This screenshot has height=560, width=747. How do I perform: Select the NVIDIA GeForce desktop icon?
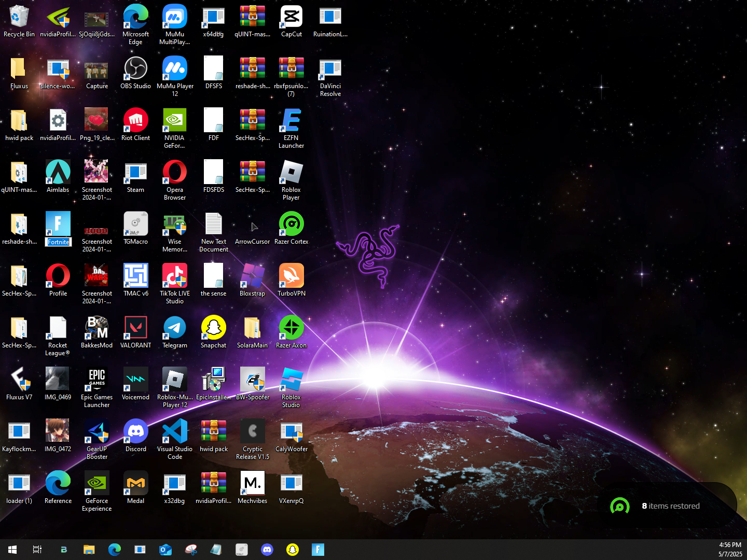[x=175, y=129]
